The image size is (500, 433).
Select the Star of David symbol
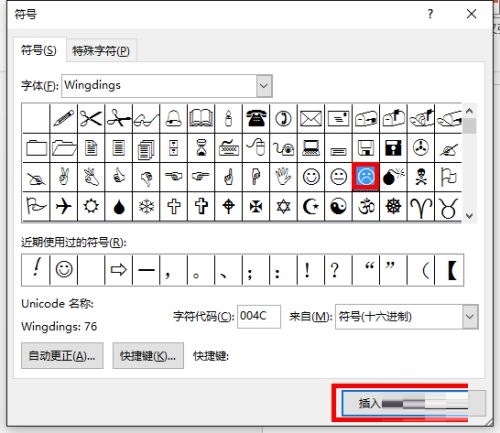tap(283, 206)
